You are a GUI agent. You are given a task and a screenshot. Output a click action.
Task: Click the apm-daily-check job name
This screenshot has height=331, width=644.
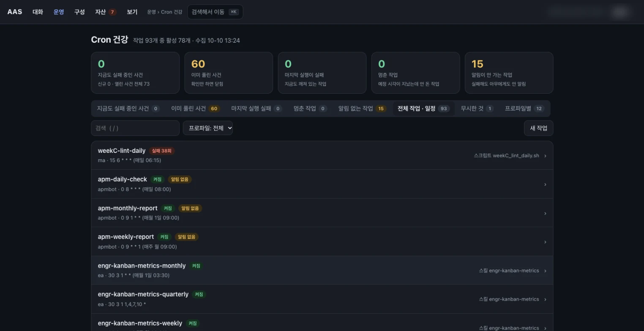click(x=123, y=179)
